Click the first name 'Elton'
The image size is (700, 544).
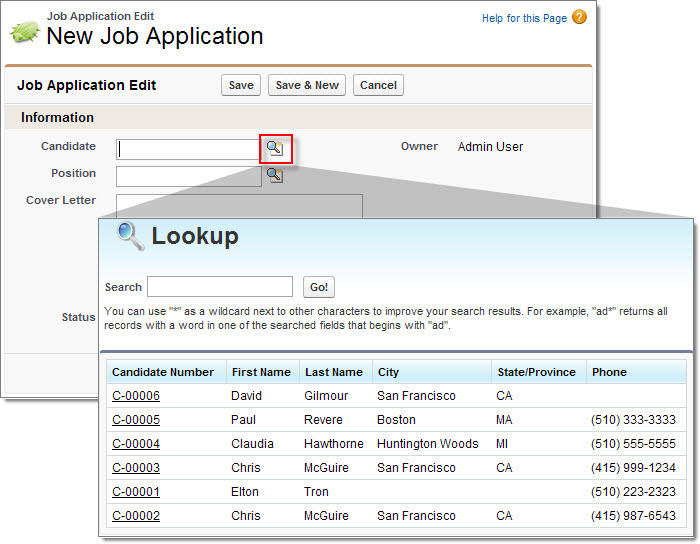click(245, 492)
